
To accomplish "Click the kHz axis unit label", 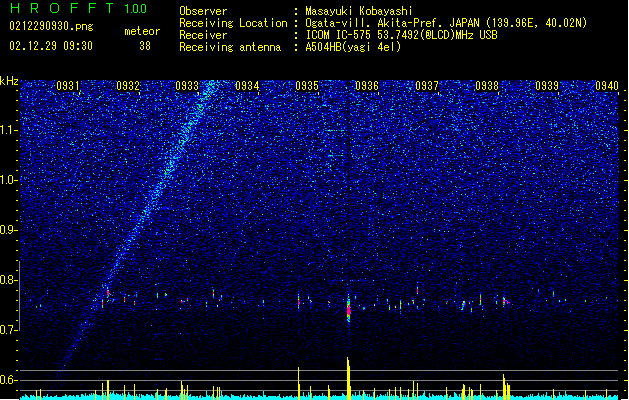I will [9, 81].
